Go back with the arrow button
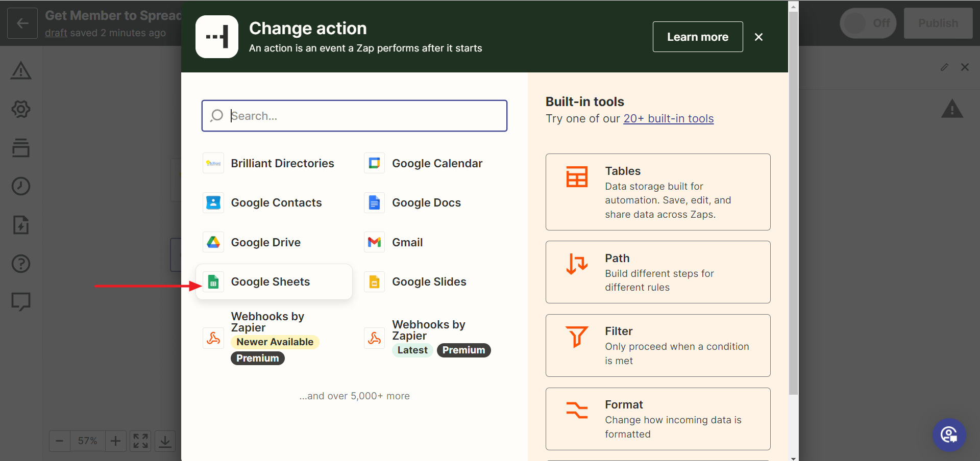This screenshot has width=980, height=461. (22, 23)
